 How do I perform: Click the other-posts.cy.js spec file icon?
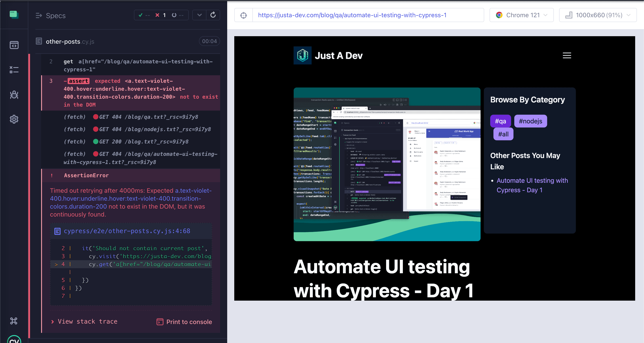(x=39, y=41)
